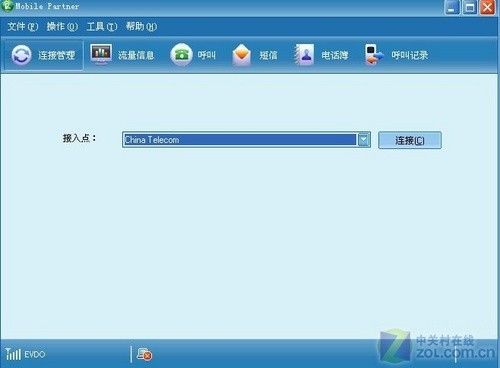Image resolution: width=500 pixels, height=368 pixels.
Task: Click the Mobile Partner title bar logo
Action: tap(7, 6)
